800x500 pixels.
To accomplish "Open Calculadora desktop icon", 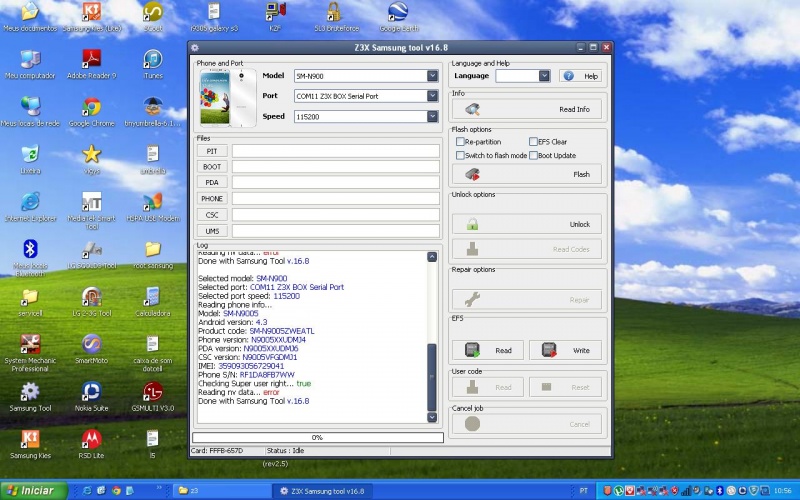I will [x=153, y=302].
